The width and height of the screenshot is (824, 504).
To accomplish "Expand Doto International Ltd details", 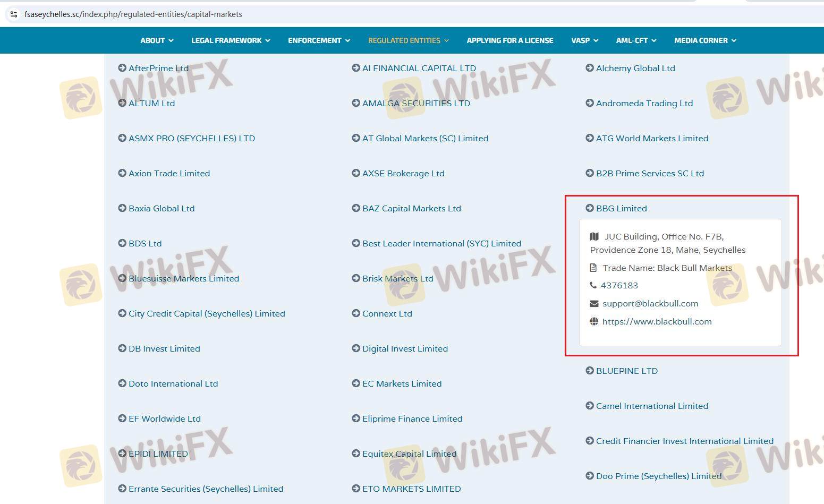I will pos(173,383).
